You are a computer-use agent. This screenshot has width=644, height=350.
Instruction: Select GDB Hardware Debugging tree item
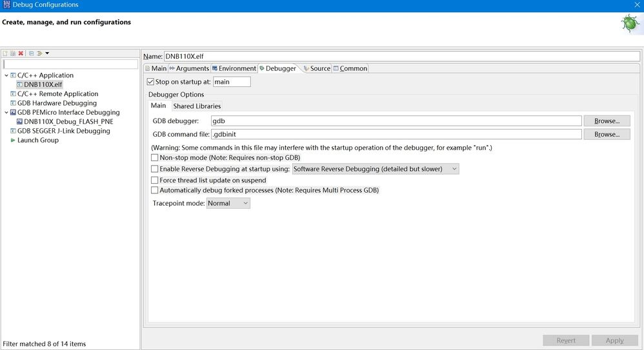coord(57,103)
